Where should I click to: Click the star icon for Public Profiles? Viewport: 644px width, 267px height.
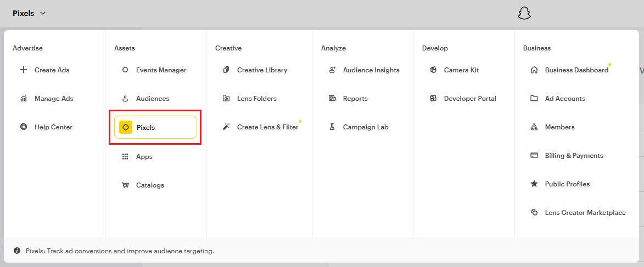(x=534, y=184)
